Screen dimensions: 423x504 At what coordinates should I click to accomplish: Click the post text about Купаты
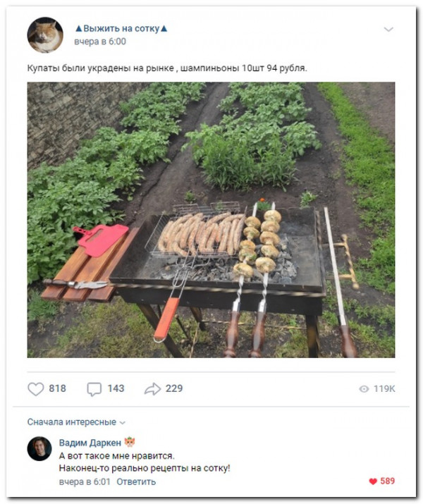(x=167, y=68)
